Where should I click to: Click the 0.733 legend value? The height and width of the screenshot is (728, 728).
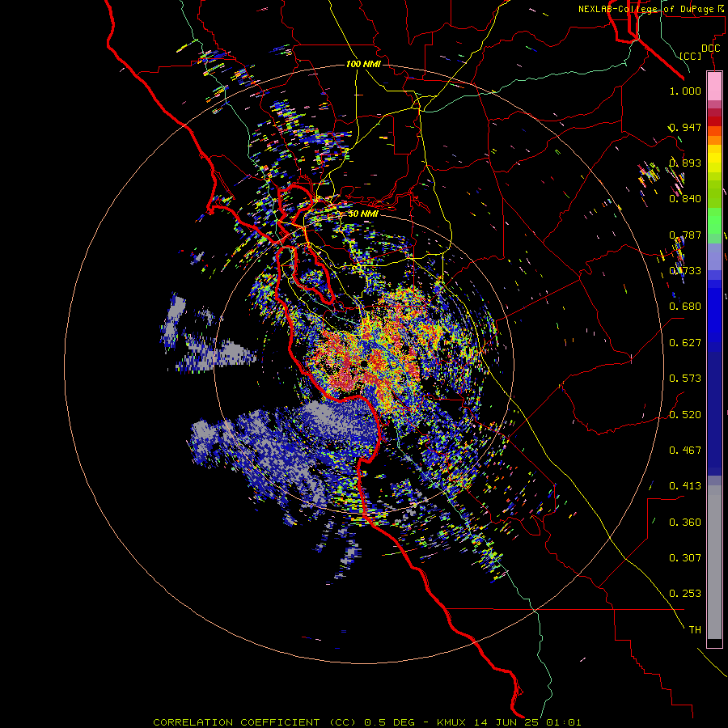(685, 271)
